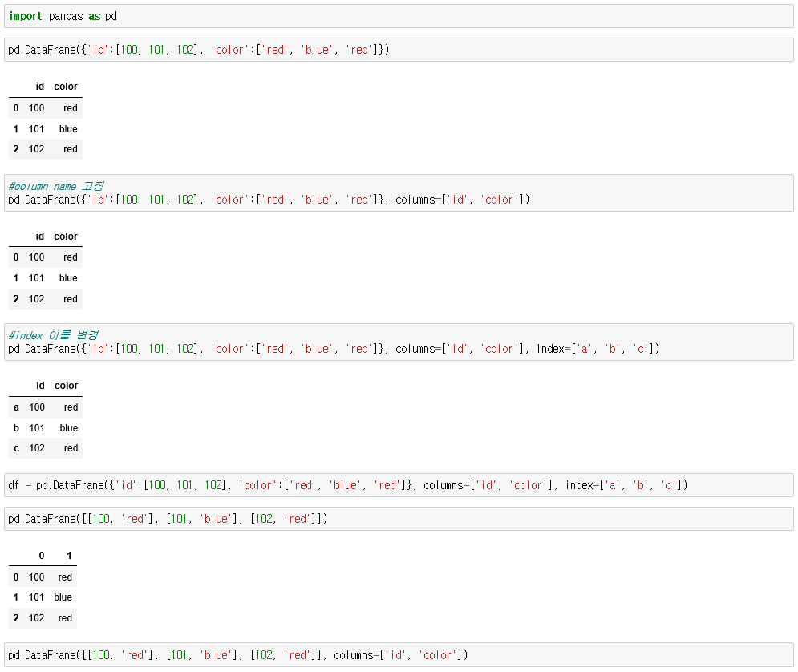Image resolution: width=798 pixels, height=672 pixels.
Task: Click the dict-only pd.DataFrame cell below the import cell
Action: (399, 50)
